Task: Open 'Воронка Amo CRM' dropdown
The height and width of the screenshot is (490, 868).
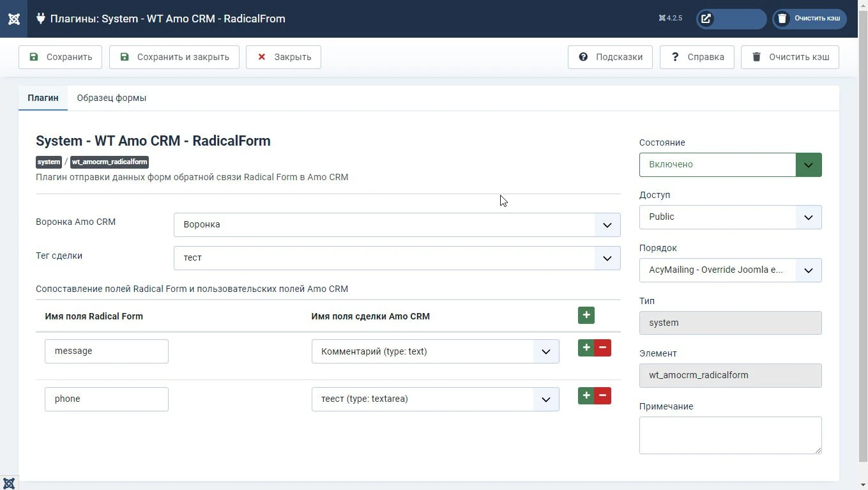Action: 397,225
